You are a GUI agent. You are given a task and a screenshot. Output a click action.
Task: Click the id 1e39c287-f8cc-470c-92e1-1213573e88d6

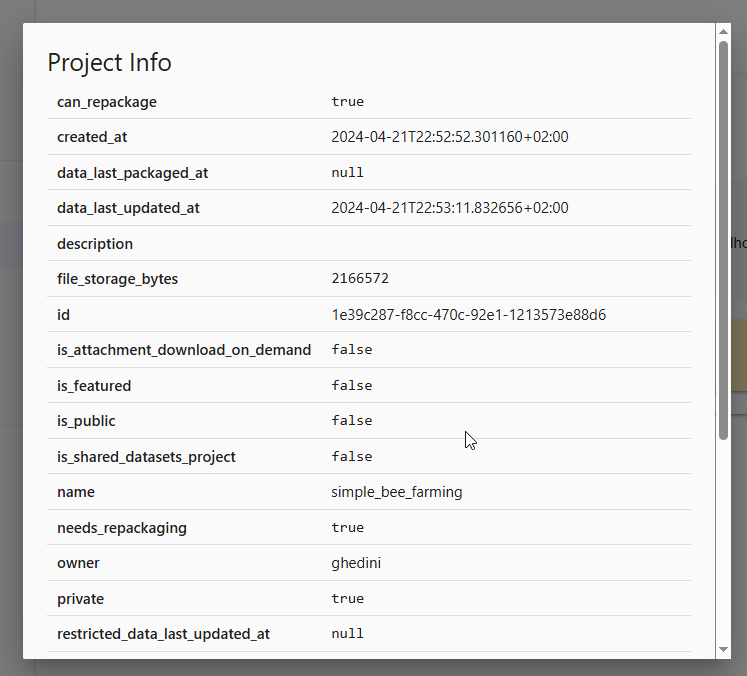(x=468, y=315)
